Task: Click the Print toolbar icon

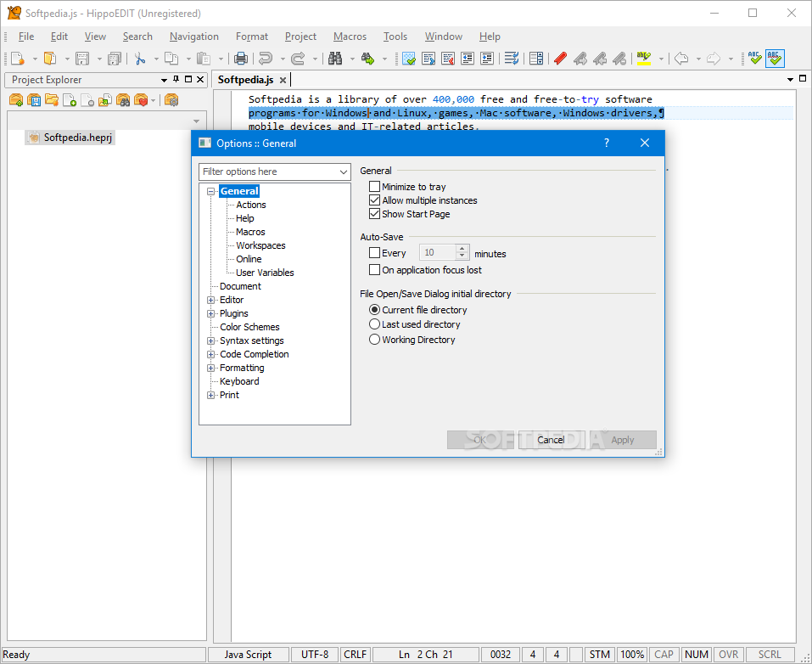Action: [x=240, y=58]
